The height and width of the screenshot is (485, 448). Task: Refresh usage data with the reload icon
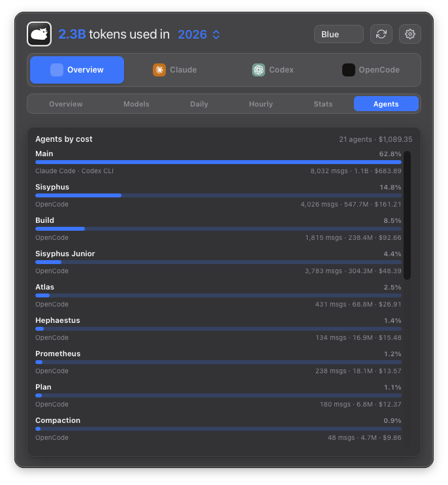coord(381,34)
